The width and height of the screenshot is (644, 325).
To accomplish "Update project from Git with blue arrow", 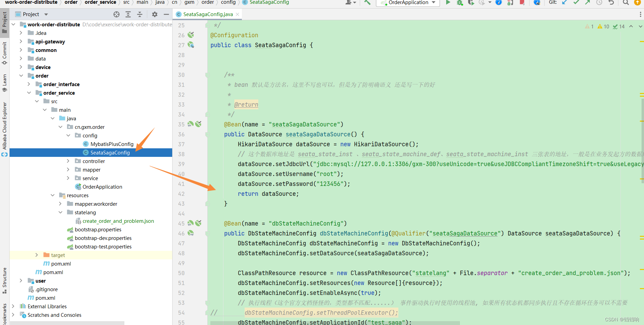I will tap(565, 2).
